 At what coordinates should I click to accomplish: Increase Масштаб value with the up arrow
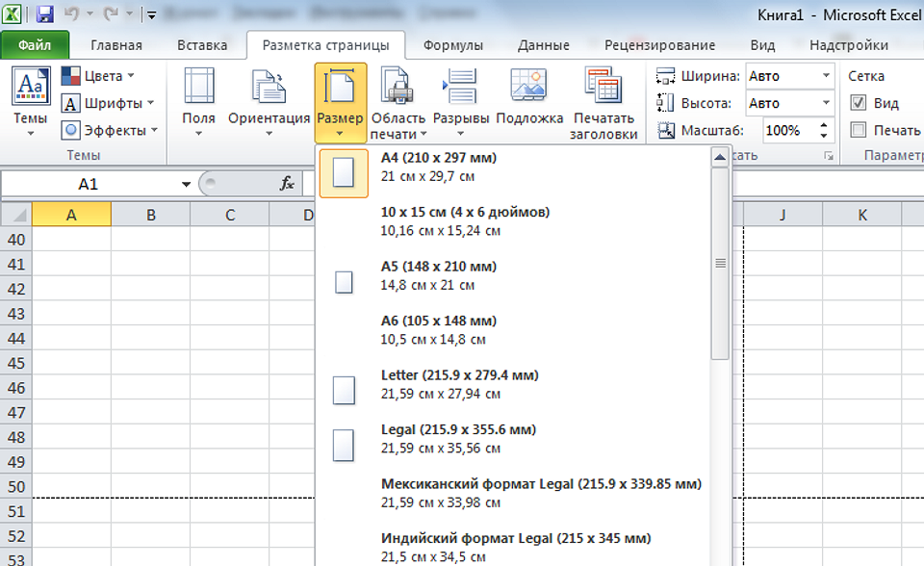824,125
